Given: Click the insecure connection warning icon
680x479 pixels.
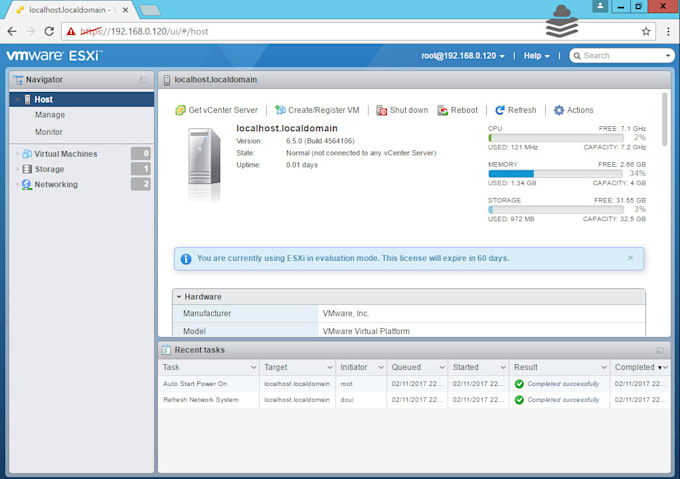Looking at the screenshot, I should pyautogui.click(x=71, y=31).
